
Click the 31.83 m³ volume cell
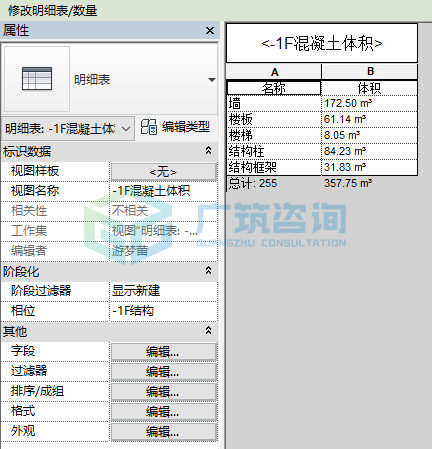[x=369, y=167]
